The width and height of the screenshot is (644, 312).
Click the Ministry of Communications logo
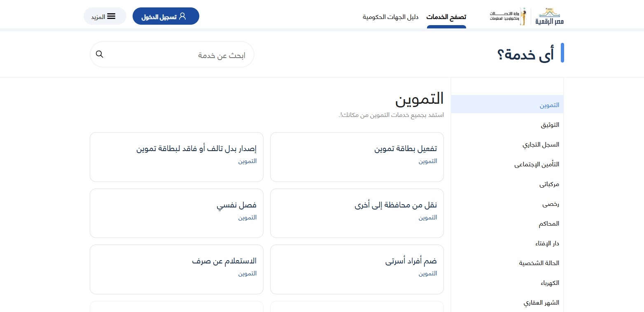pos(508,16)
